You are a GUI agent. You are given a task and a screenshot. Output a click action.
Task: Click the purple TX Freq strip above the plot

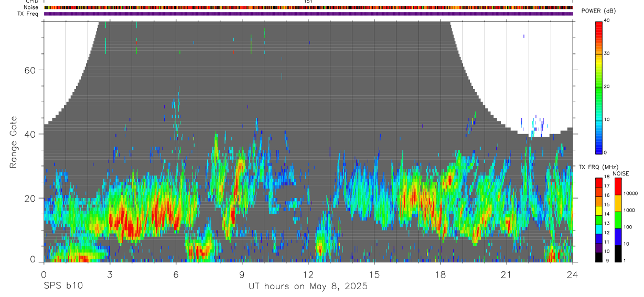[x=308, y=14]
